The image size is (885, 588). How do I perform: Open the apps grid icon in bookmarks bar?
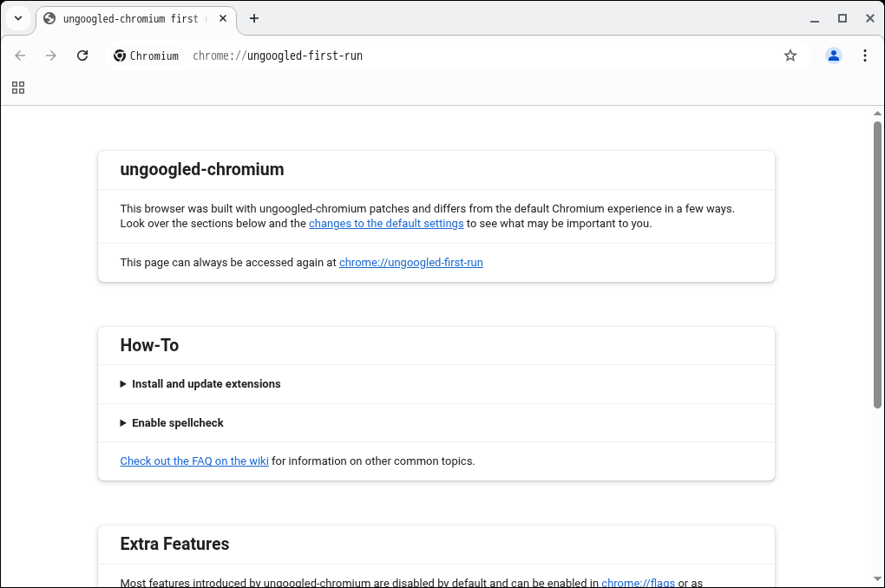(18, 88)
